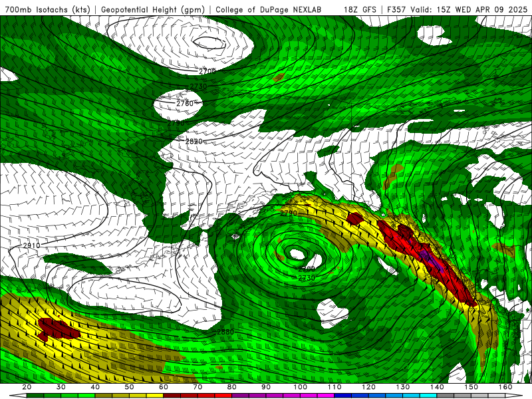Click the bright red swatch ending at 80

(223, 396)
